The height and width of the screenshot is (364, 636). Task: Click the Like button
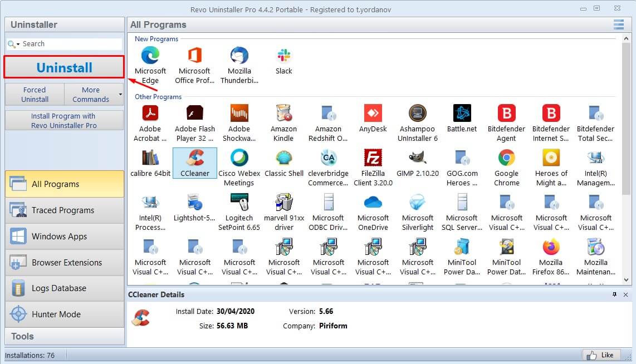pyautogui.click(x=601, y=355)
